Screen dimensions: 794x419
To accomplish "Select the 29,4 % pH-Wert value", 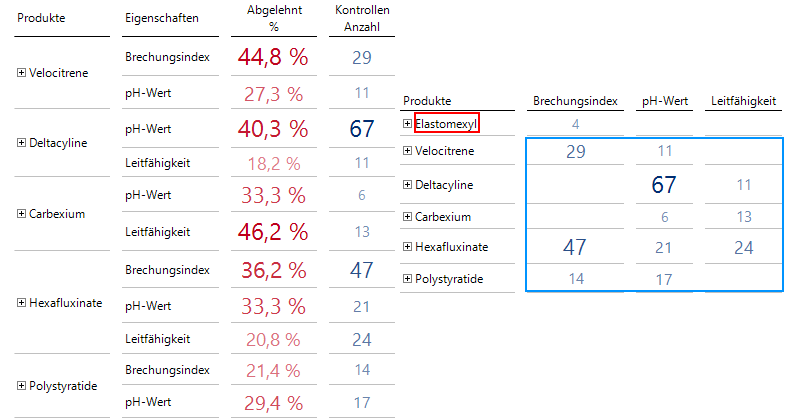I will coord(273,403).
